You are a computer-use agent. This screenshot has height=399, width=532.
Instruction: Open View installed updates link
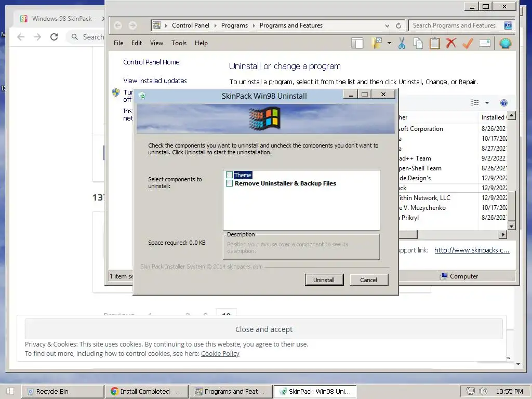click(x=155, y=81)
